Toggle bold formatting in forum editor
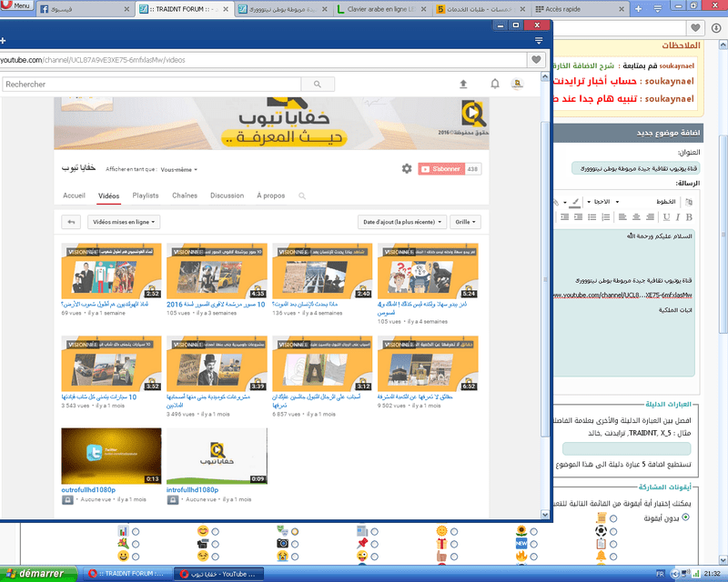Image resolution: width=728 pixels, height=582 pixels. coord(689,216)
